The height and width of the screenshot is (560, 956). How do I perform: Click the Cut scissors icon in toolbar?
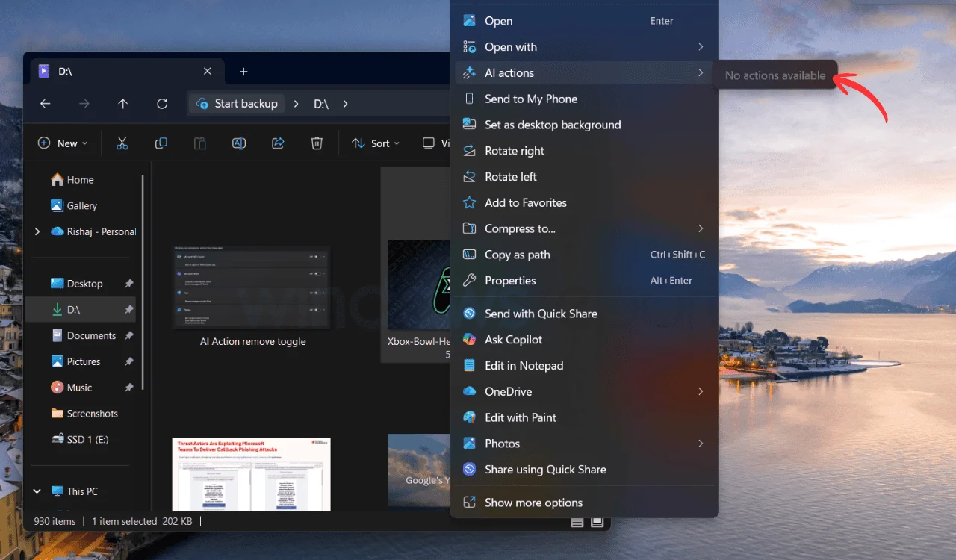[x=122, y=143]
